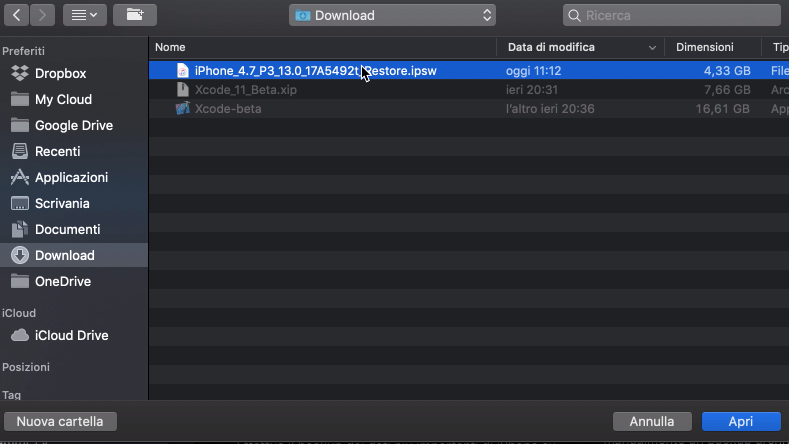Click the 7,66 GB size cell
The width and height of the screenshot is (789, 444).
coord(727,90)
